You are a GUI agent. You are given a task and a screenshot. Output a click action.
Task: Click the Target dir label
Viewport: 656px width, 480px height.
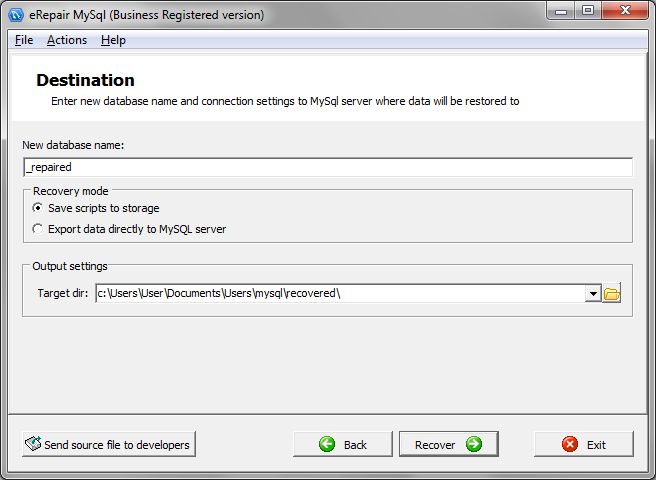[63, 293]
